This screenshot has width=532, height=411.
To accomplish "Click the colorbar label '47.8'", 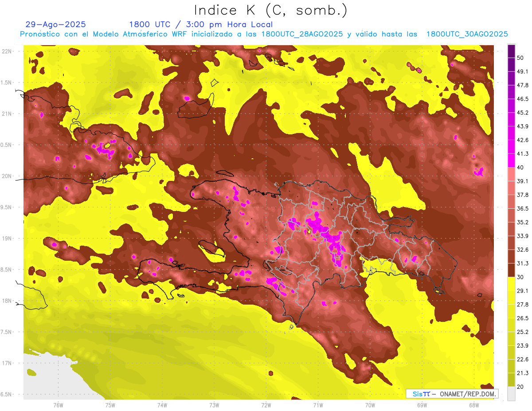I will tap(522, 86).
